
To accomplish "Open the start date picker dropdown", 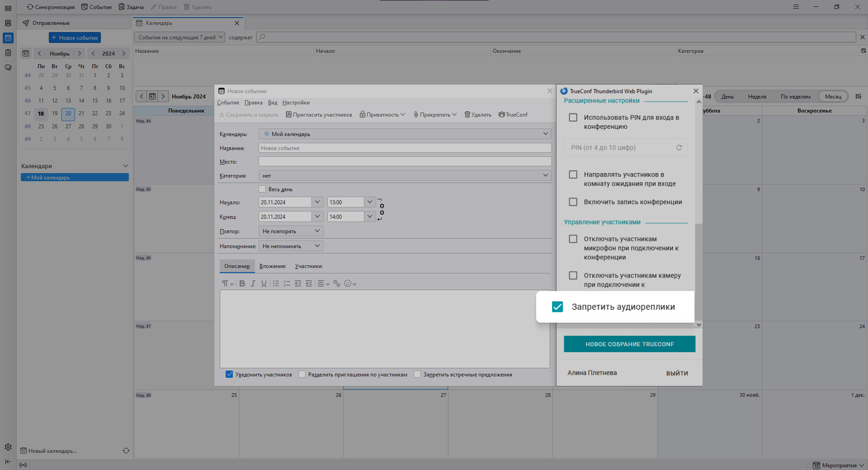I will pyautogui.click(x=317, y=202).
